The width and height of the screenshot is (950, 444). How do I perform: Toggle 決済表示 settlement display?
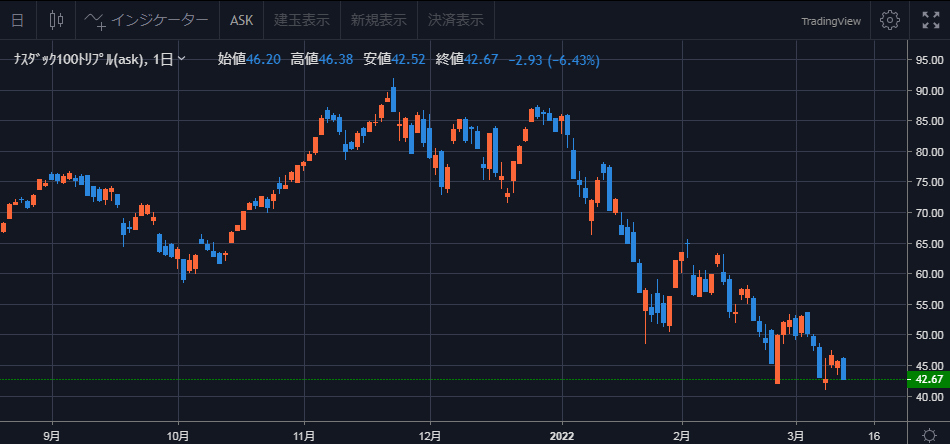point(456,20)
